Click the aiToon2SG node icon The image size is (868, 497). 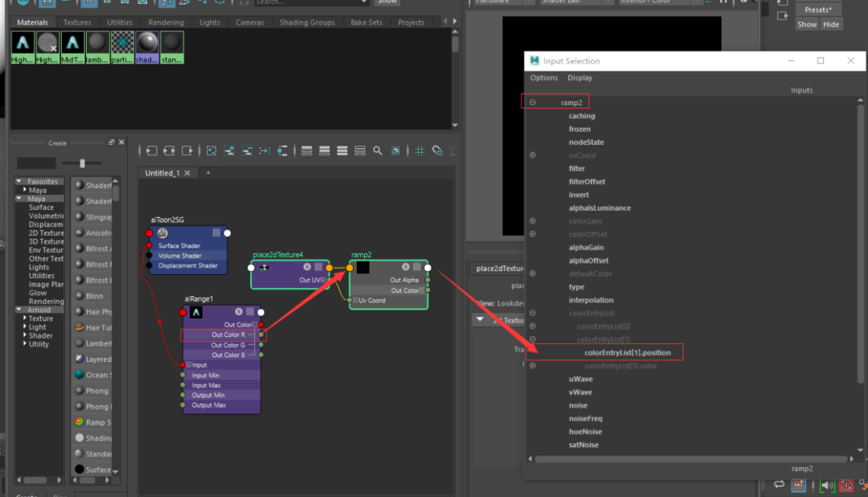pyautogui.click(x=162, y=233)
